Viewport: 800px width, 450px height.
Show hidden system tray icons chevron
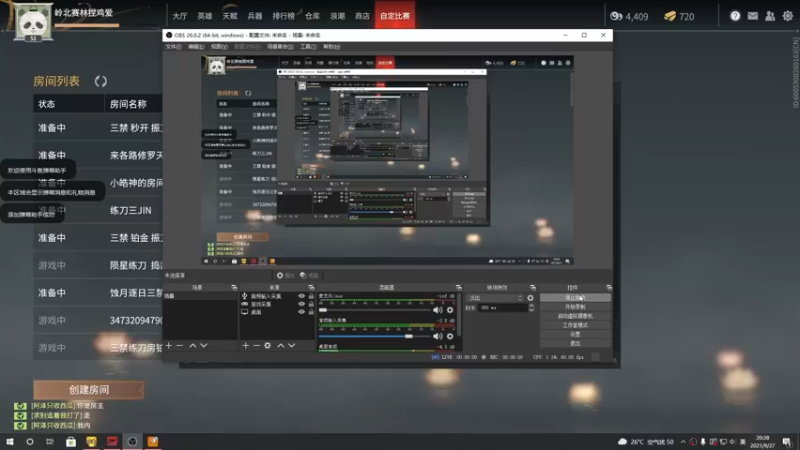tap(683, 442)
